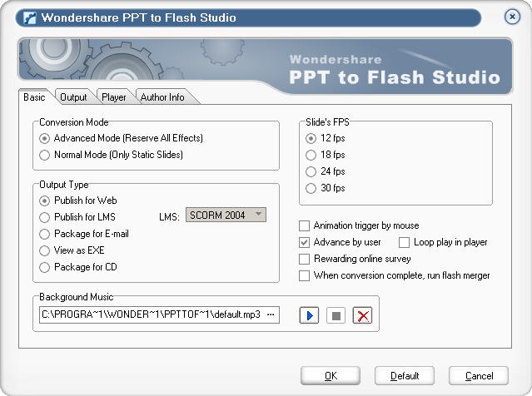The width and height of the screenshot is (532, 396).
Task: Open the LMS SCORM 2004 dropdown
Action: click(x=226, y=215)
